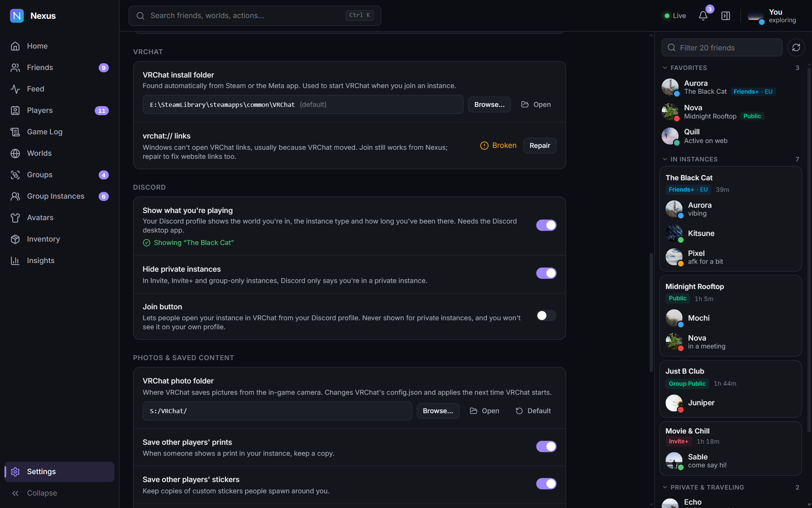
Task: Open the VRChat photo folder
Action: tap(484, 411)
